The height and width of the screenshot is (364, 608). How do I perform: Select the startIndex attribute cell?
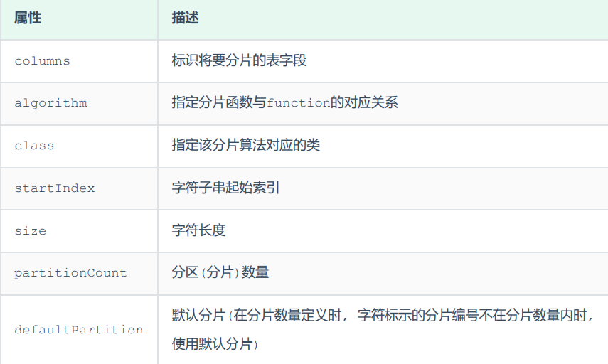point(55,188)
